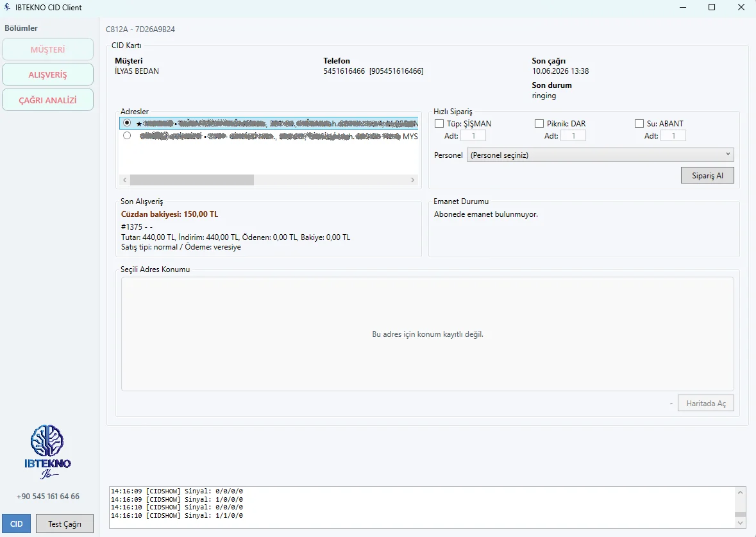The width and height of the screenshot is (756, 537).
Task: Open the Personel seçiniz dropdown
Action: pos(600,155)
